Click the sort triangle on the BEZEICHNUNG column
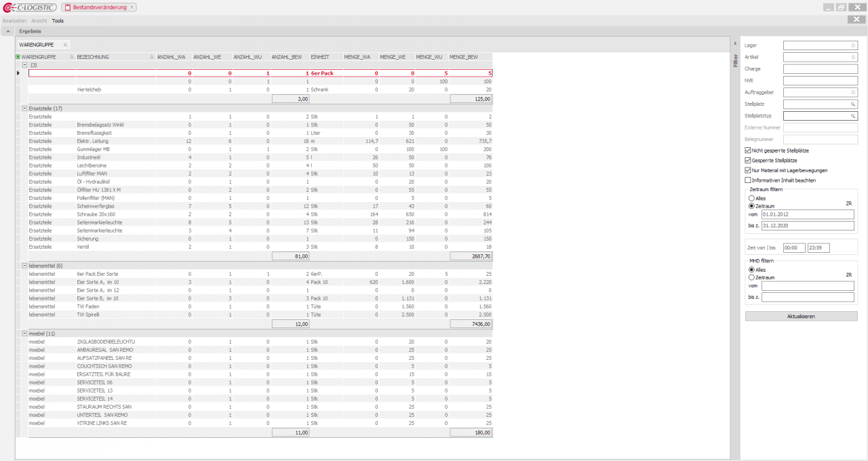Viewport: 868px width, 461px height. [151, 57]
